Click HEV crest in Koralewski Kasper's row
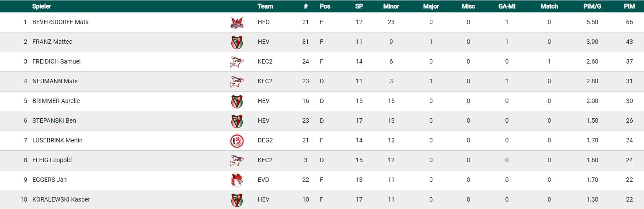 click(237, 200)
